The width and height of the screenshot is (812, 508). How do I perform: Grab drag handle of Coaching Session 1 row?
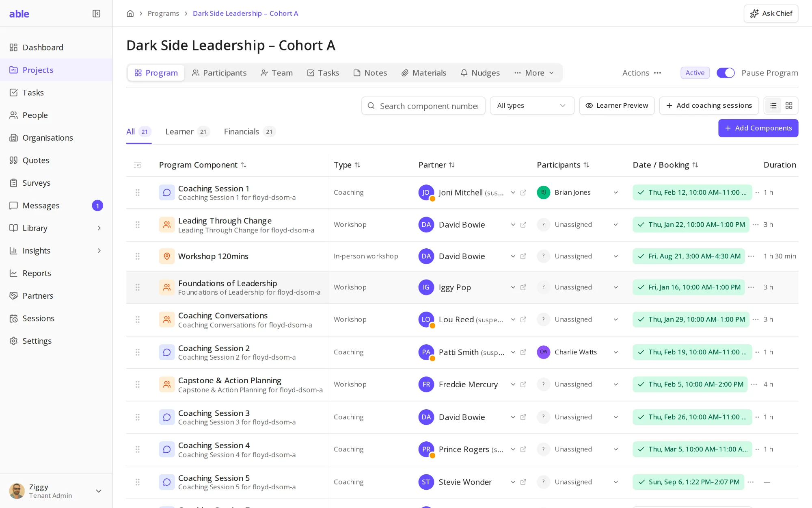pyautogui.click(x=138, y=193)
